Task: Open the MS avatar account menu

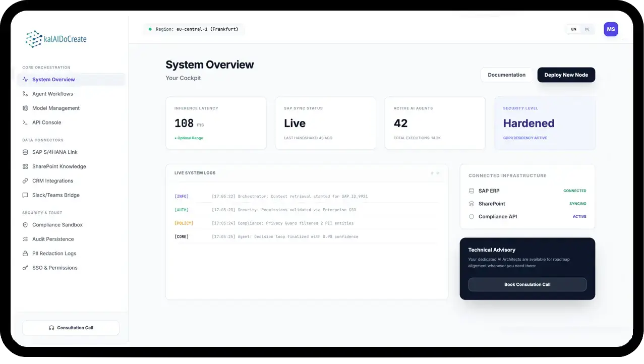Action: point(611,29)
